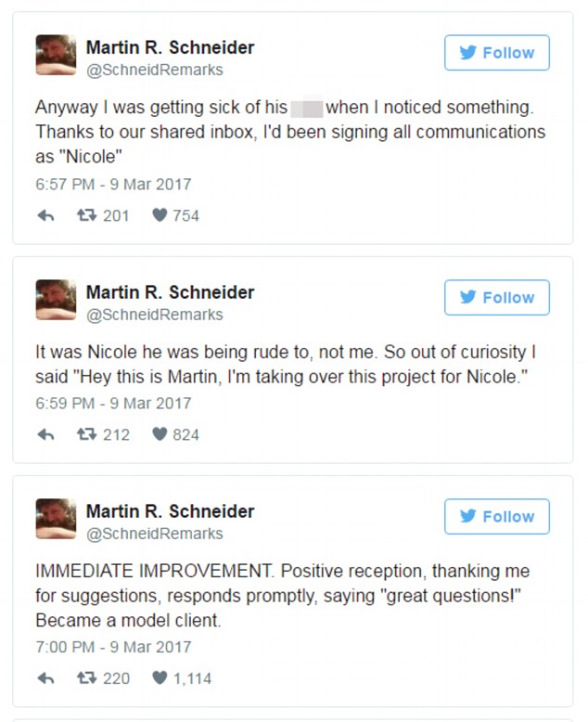Retweet the tweet with 201 retweets

pyautogui.click(x=86, y=216)
